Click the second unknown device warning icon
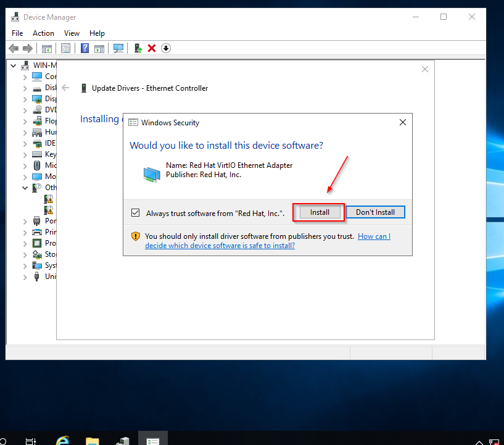This screenshot has height=445, width=504. coord(49,210)
